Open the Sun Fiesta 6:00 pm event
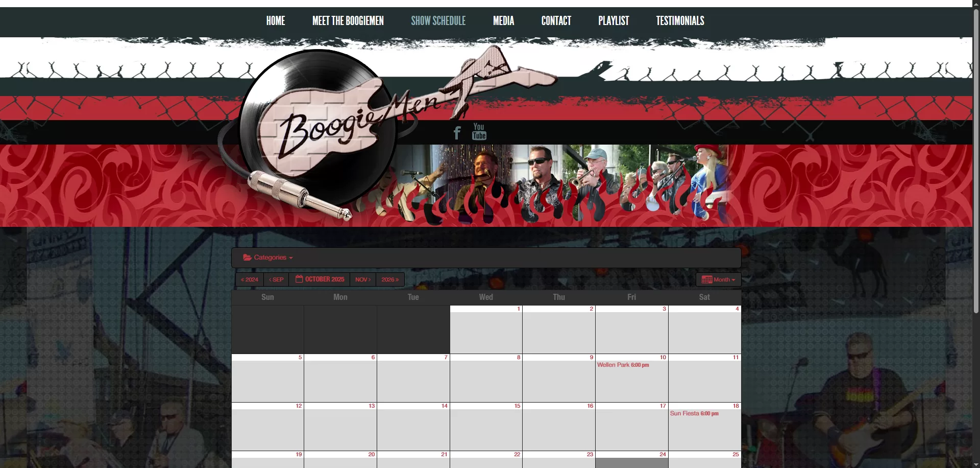The width and height of the screenshot is (980, 468). tap(694, 413)
